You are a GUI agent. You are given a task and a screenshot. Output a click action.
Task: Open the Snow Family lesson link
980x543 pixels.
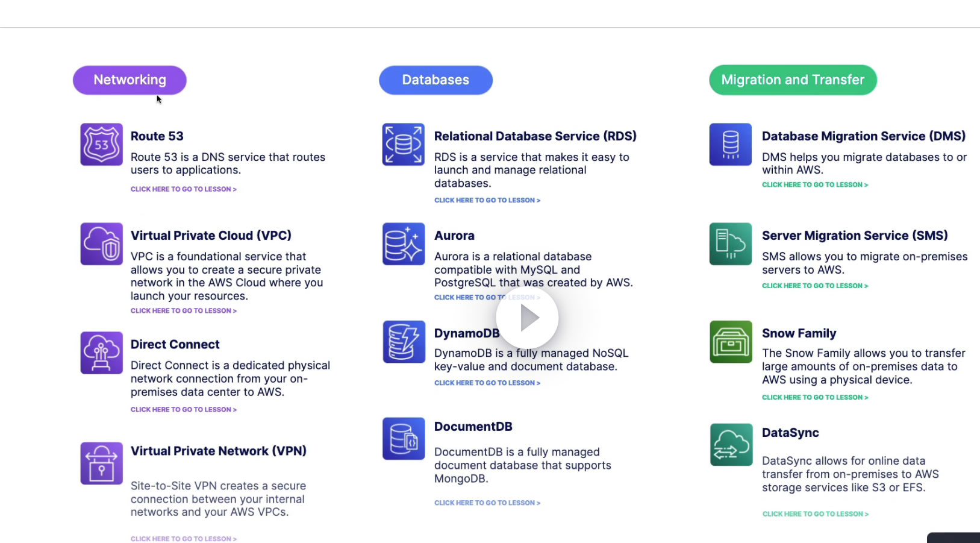814,398
